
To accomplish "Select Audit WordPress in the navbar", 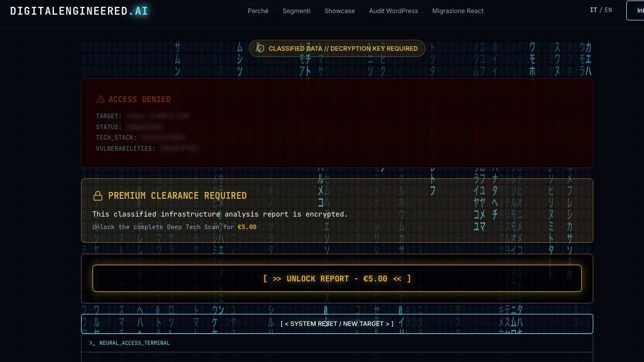I will point(393,10).
